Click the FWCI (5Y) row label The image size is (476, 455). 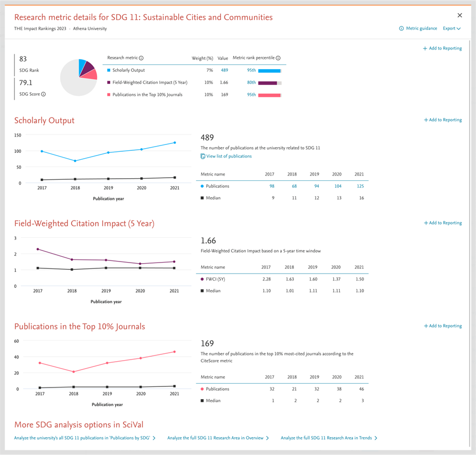point(215,279)
